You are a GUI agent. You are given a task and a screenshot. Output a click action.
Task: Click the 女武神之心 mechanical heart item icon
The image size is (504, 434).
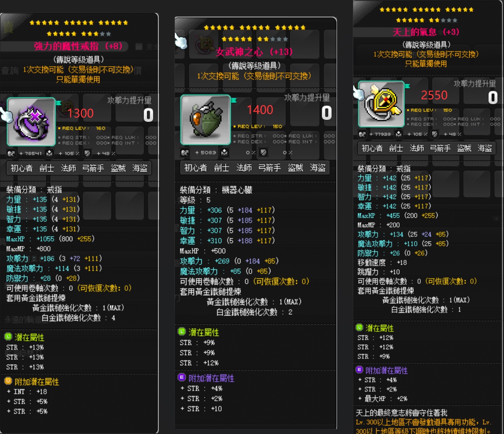206,120
